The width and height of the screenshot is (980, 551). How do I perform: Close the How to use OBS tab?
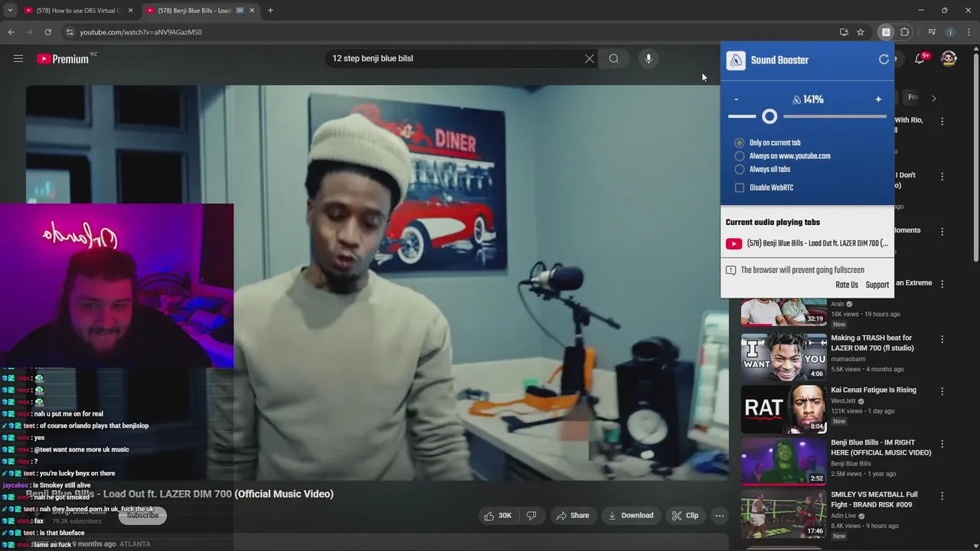130,11
